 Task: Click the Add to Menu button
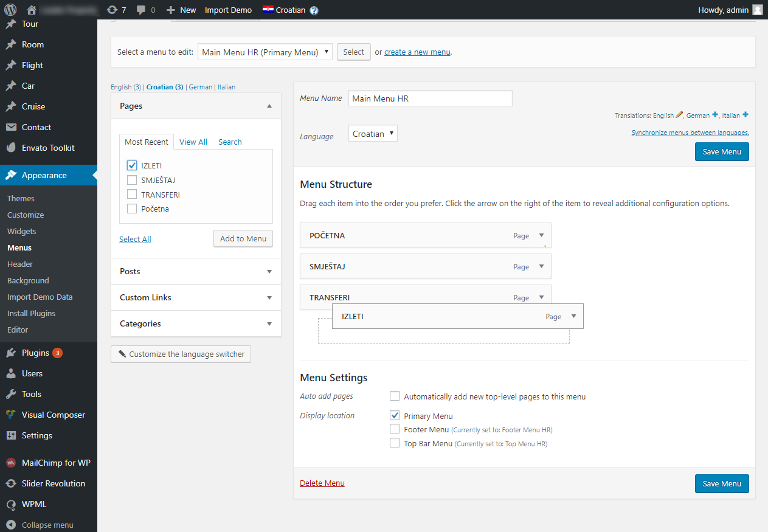(243, 238)
